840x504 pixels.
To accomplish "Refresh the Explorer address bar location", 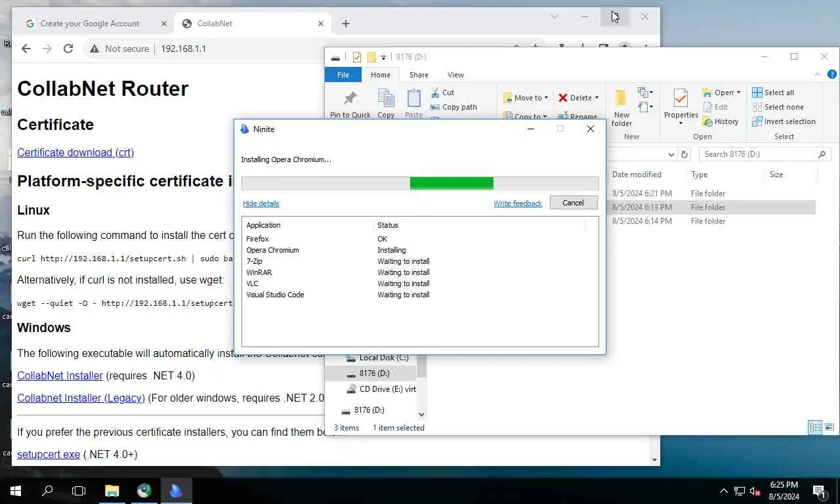I will pos(684,154).
